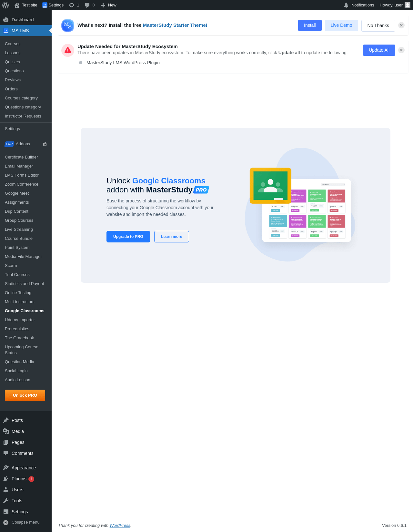Open Audio Lesson addon
413x532 pixels.
click(17, 380)
